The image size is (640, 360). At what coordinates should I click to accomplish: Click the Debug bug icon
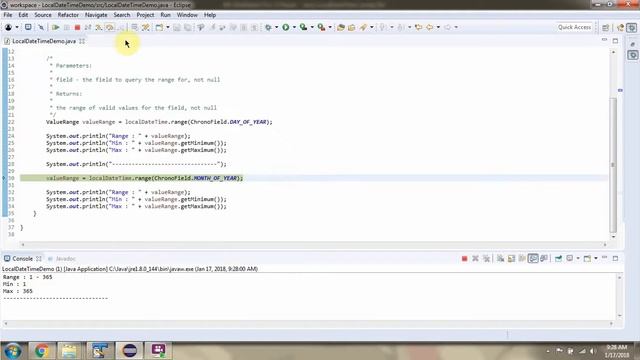(268, 27)
